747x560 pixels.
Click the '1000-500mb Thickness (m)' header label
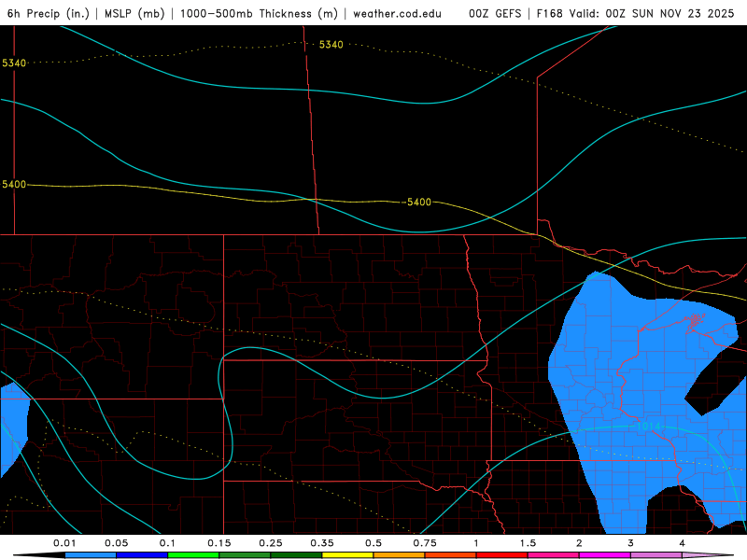tap(259, 14)
